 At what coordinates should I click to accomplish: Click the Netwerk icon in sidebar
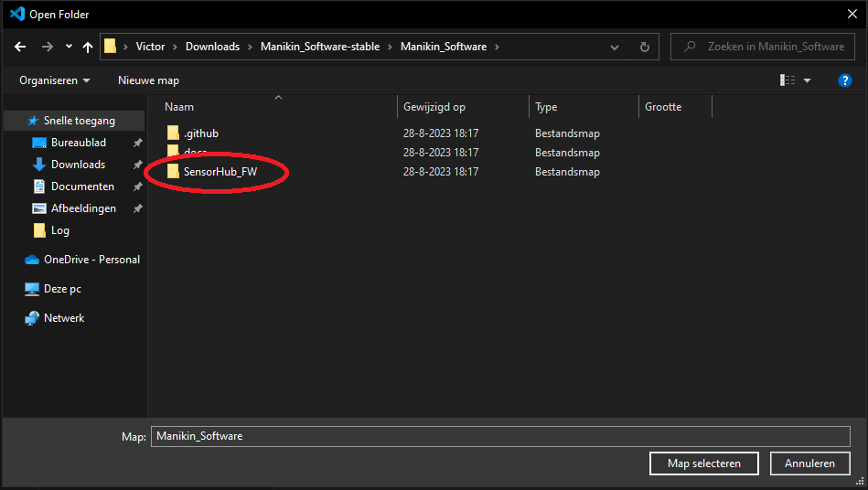point(32,318)
